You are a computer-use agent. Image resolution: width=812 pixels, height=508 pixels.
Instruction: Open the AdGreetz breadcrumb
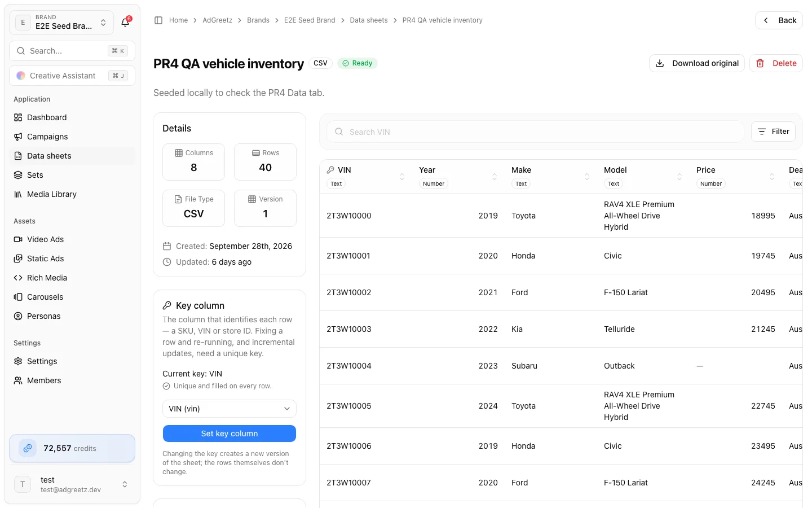217,20
